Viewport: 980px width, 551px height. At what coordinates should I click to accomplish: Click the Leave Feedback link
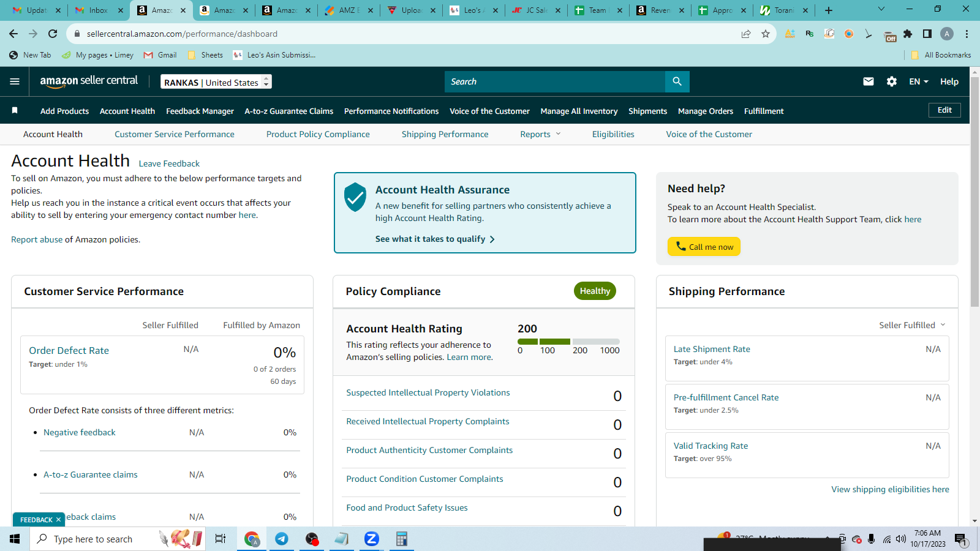(169, 163)
